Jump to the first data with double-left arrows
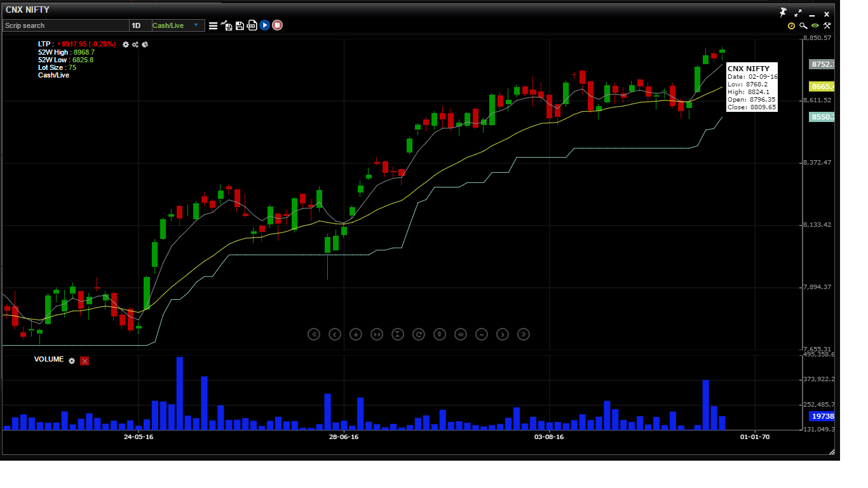 [x=314, y=334]
